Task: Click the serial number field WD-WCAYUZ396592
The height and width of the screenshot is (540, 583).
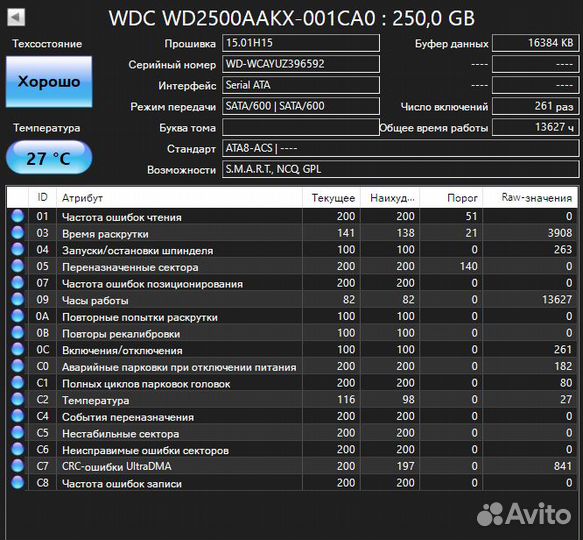Action: click(x=301, y=64)
